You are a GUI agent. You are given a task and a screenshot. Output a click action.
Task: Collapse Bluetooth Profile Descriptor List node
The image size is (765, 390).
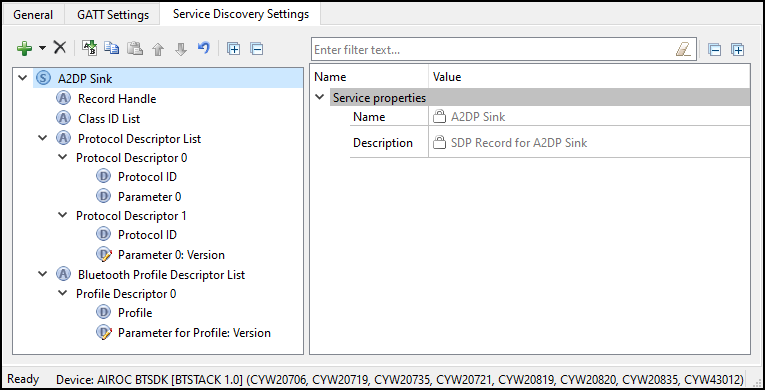(43, 274)
